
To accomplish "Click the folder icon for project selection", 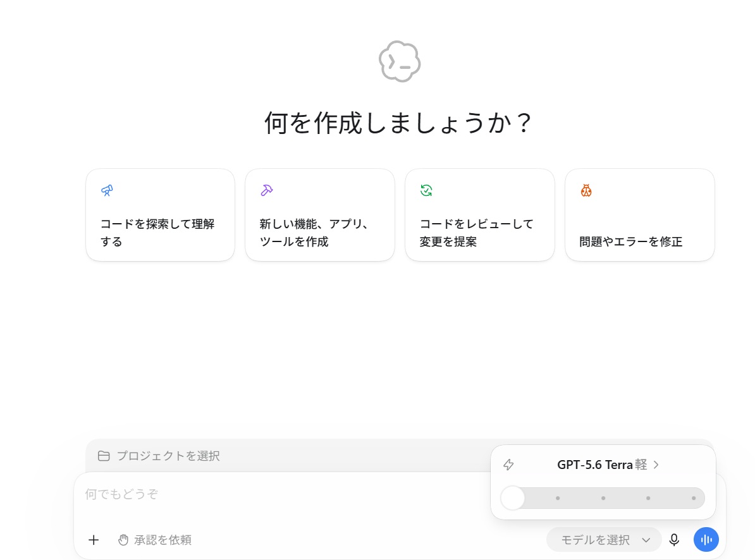I will click(104, 456).
